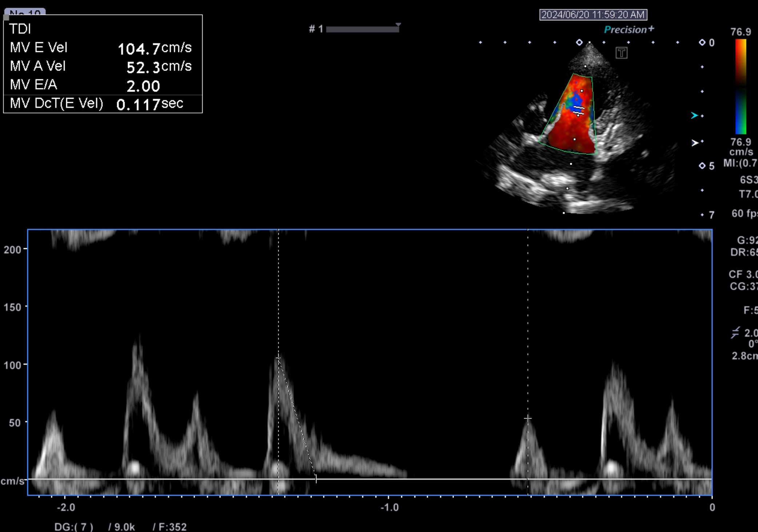Click the E-wave peak caliper on spectrum
Screen dimensions: 758x532
tap(279, 358)
